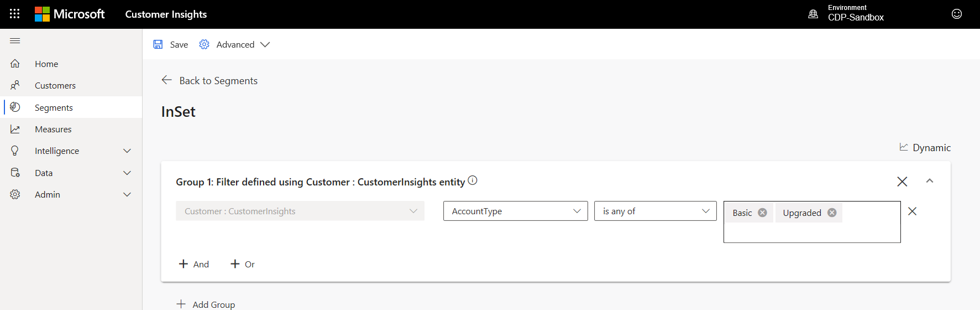The image size is (980, 310).
Task: Click the Dynamic label
Action: click(x=932, y=147)
